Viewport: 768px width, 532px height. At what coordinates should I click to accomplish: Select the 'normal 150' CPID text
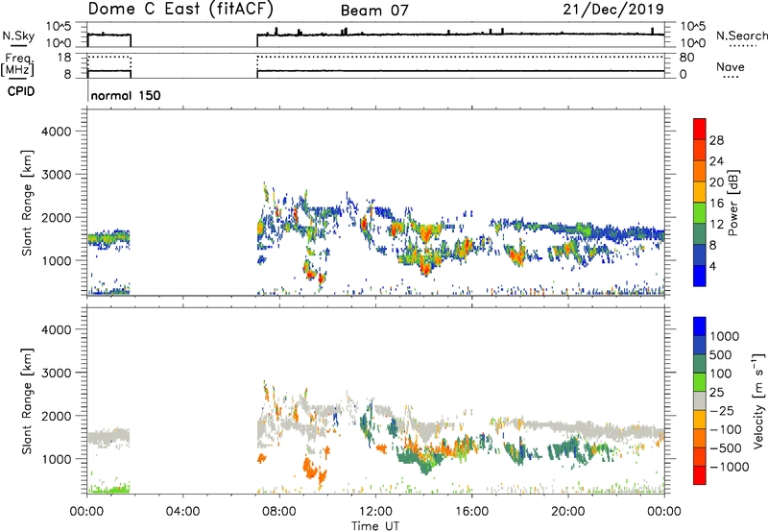(126, 95)
